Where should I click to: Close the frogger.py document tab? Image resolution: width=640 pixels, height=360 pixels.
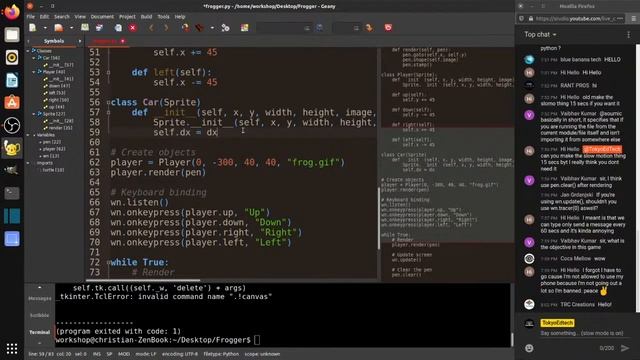pos(122,41)
